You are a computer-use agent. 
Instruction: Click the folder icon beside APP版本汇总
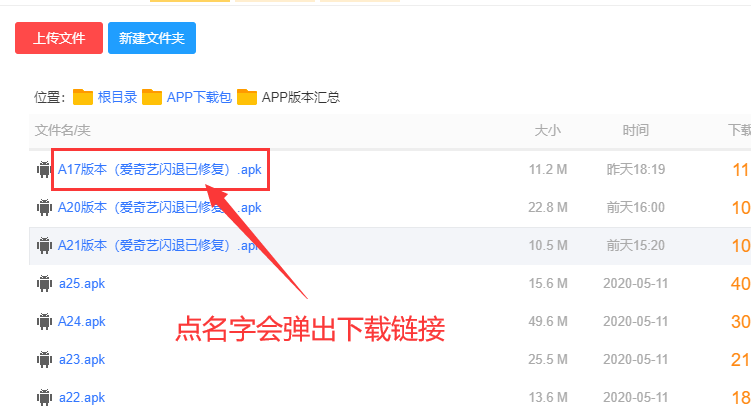tap(247, 97)
